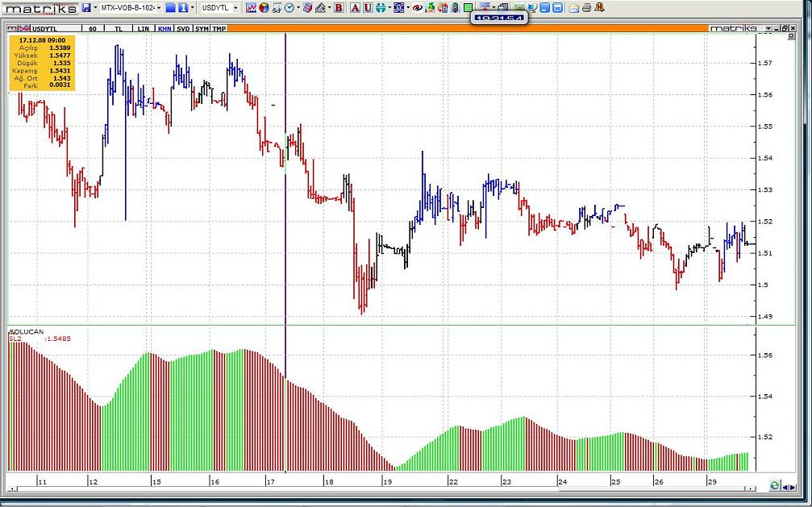Click the envelope mail icon
This screenshot has width=812, height=507.
573,7
